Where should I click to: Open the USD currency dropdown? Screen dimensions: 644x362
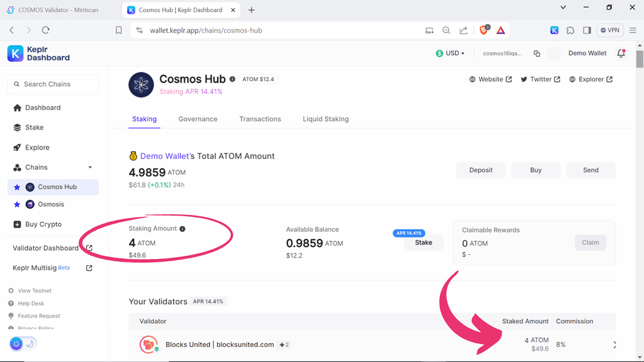(x=450, y=53)
